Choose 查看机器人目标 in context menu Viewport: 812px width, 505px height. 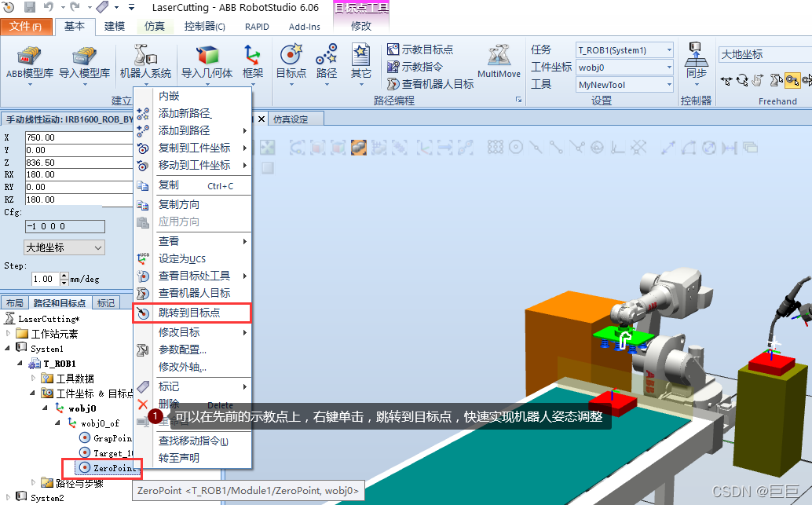point(192,293)
